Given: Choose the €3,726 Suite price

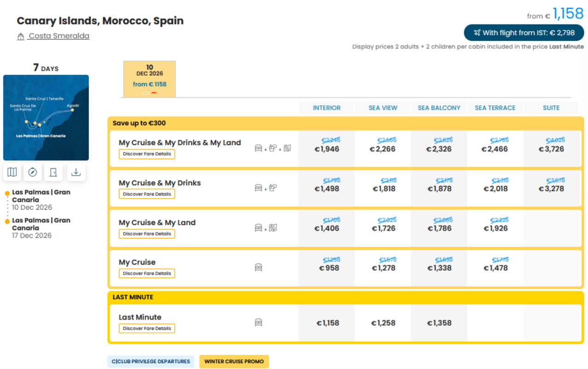Looking at the screenshot, I should pyautogui.click(x=551, y=149).
